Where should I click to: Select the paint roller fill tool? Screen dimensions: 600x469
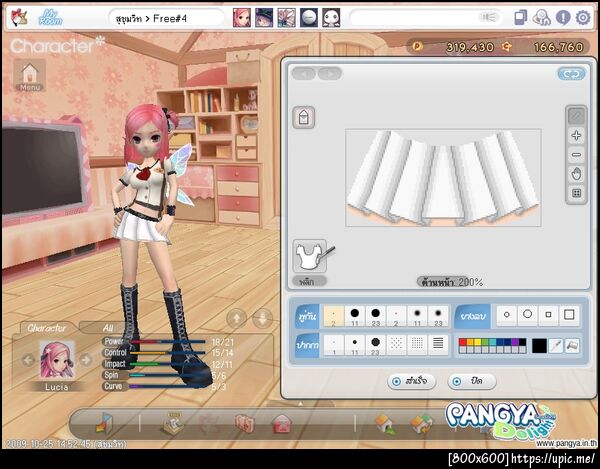coord(572,346)
